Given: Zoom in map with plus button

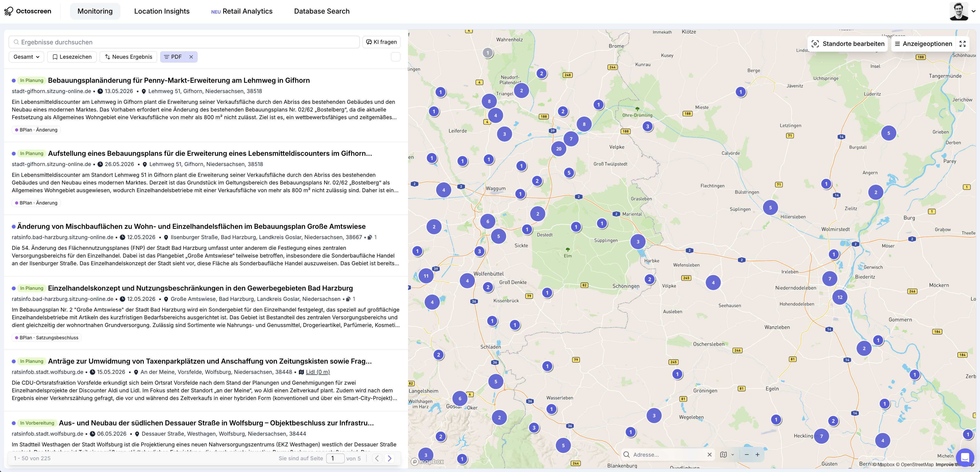Looking at the screenshot, I should tap(758, 455).
